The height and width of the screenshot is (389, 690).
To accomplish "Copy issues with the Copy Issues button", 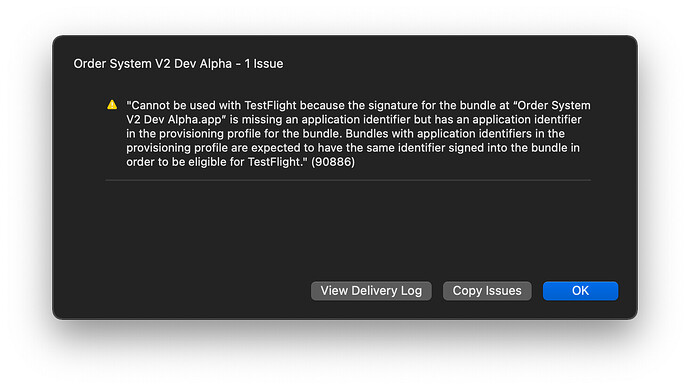I will (x=487, y=291).
